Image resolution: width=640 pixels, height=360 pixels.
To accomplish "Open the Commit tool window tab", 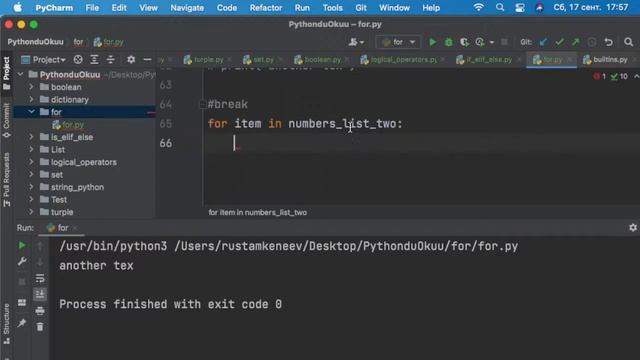I will click(x=7, y=121).
